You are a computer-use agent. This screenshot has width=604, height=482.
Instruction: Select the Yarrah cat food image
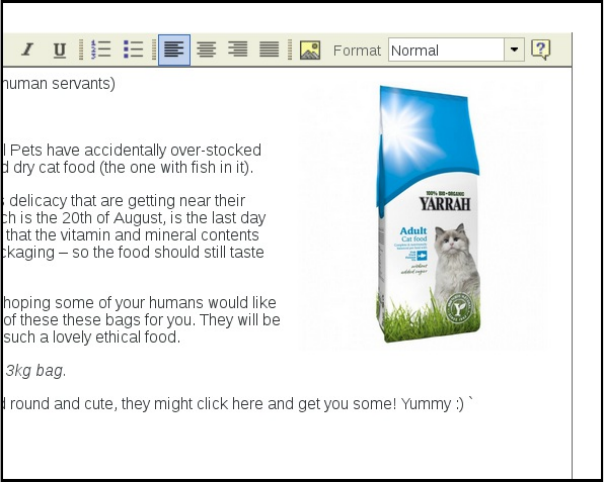425,215
